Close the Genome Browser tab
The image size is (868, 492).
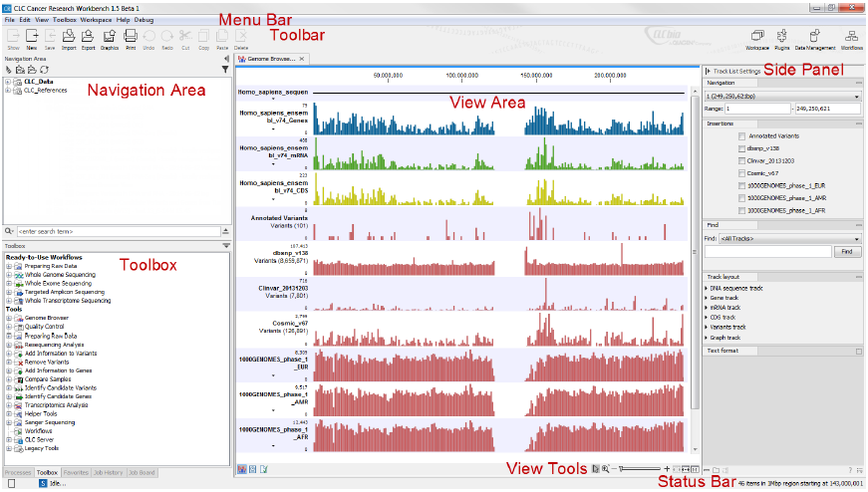302,59
